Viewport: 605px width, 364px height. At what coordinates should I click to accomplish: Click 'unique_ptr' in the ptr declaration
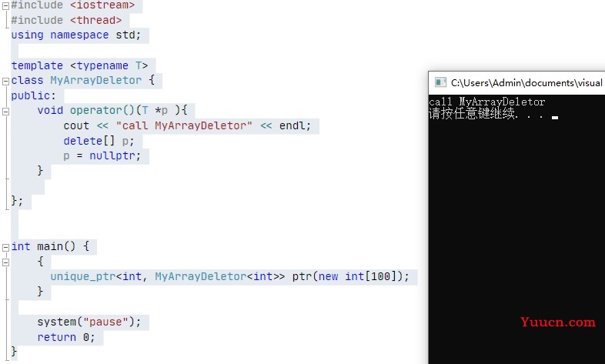click(83, 277)
